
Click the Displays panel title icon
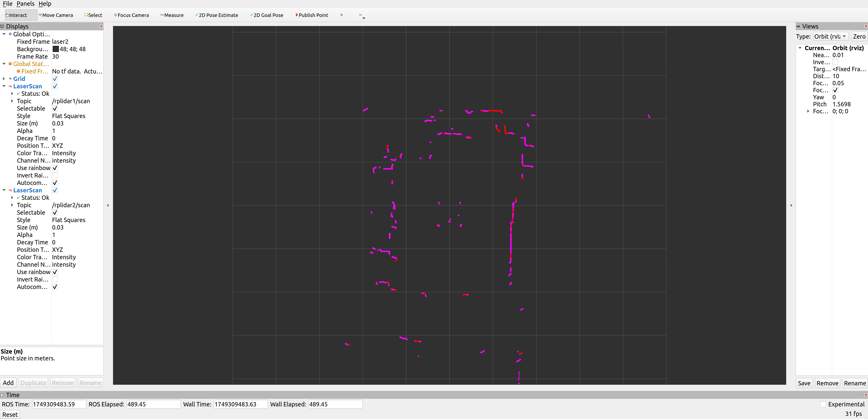click(2, 26)
